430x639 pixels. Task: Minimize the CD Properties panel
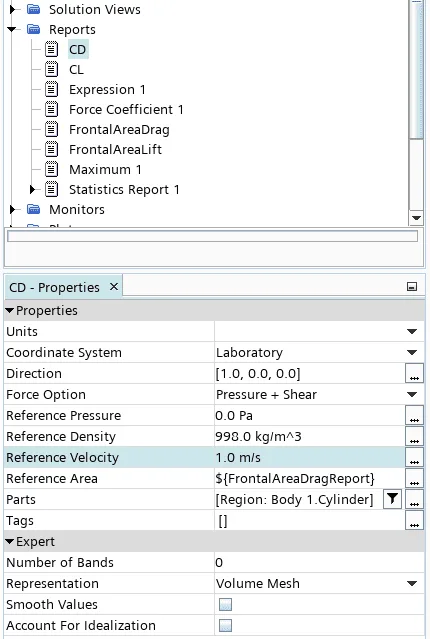[x=412, y=287]
